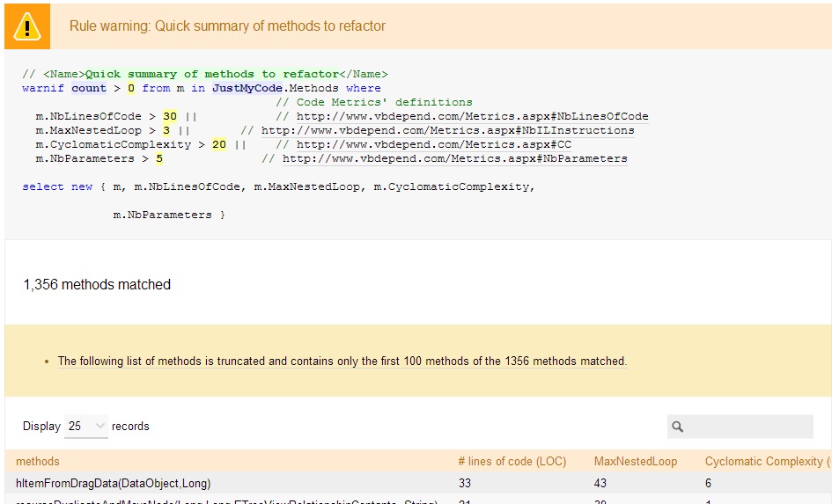Follow the Metrics.aspx#CC link
Image resolution: width=832 pixels, height=504 pixels.
pyautogui.click(x=433, y=144)
